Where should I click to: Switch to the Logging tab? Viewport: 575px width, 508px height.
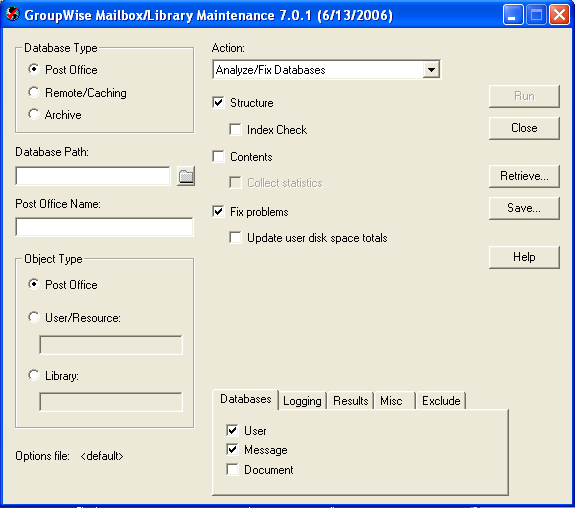coord(302,401)
